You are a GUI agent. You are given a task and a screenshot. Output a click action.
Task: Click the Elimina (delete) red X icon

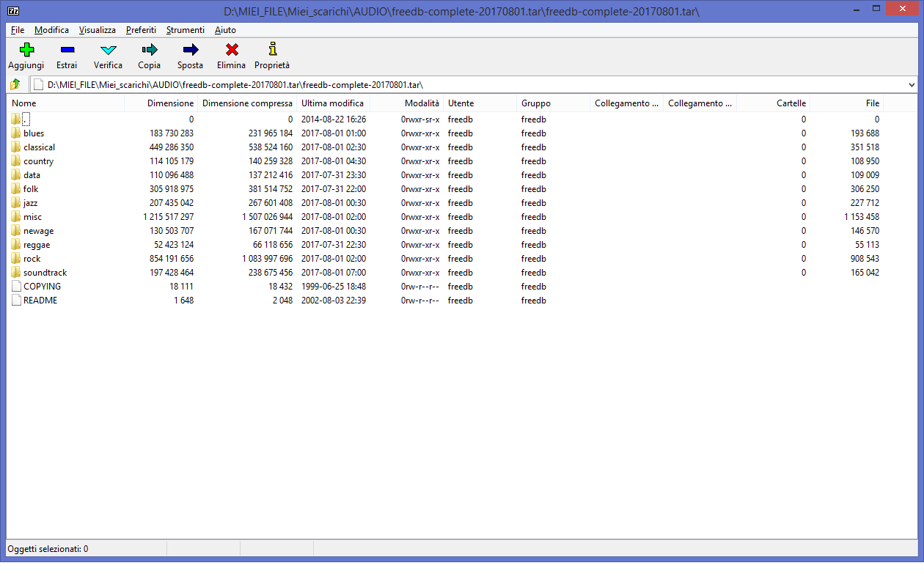coord(232,50)
